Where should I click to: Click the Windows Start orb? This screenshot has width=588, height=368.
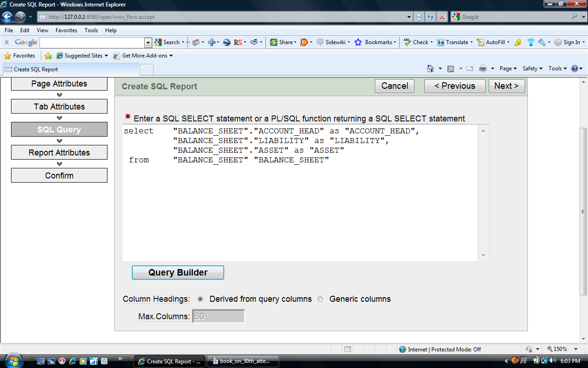point(12,360)
